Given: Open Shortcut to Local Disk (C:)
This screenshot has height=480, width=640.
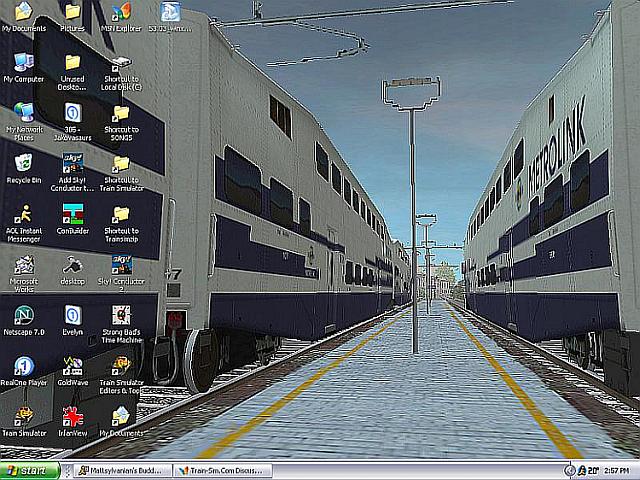Looking at the screenshot, I should click(x=121, y=72).
